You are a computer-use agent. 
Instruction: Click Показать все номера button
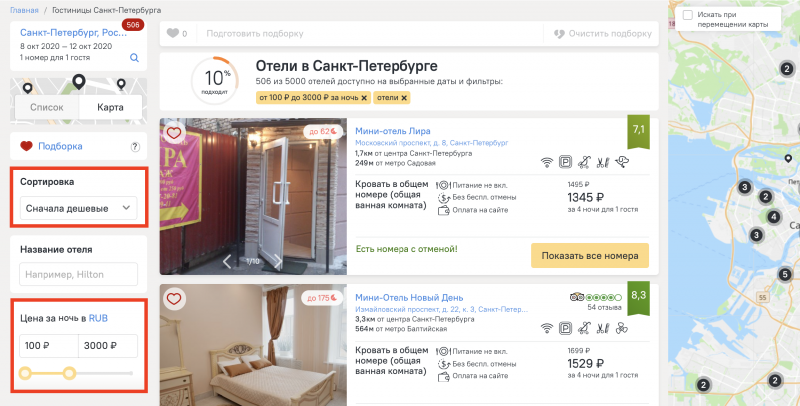(590, 256)
